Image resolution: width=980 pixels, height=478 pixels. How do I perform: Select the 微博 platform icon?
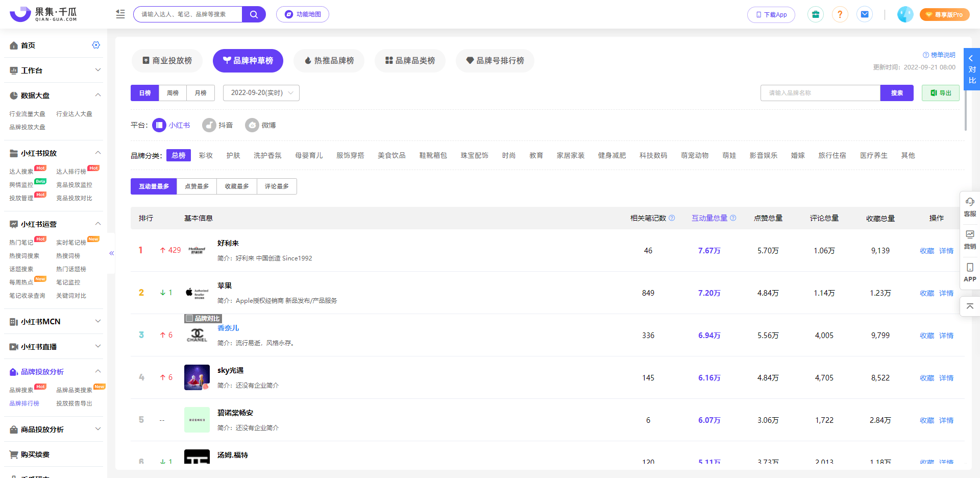(252, 125)
